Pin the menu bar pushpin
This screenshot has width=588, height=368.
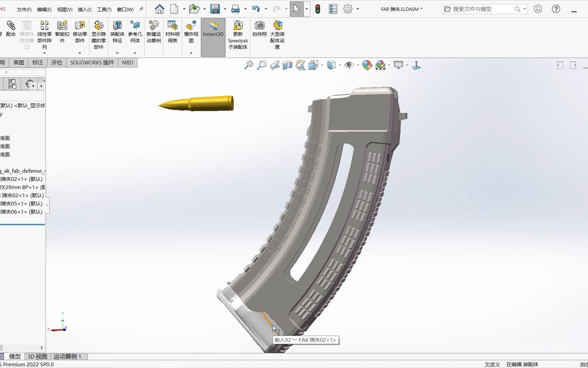click(x=141, y=9)
